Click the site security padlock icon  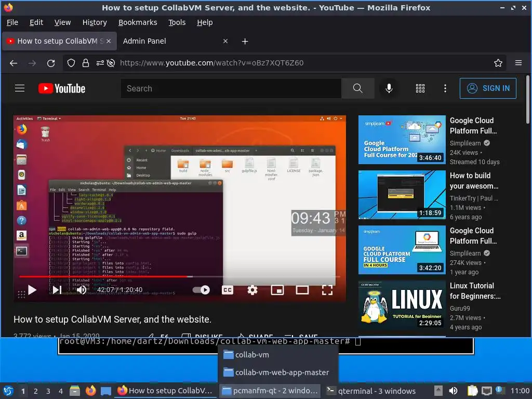[86, 63]
